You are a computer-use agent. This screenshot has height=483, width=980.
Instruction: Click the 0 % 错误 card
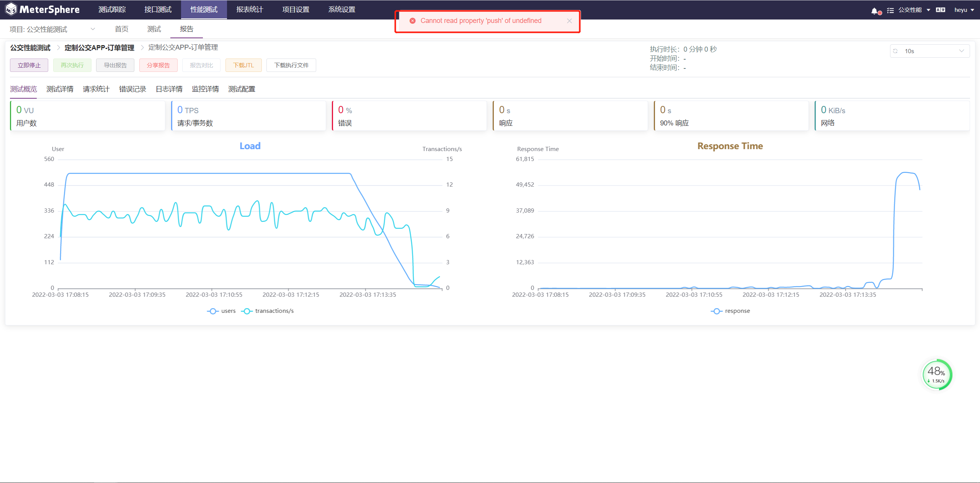coord(409,116)
